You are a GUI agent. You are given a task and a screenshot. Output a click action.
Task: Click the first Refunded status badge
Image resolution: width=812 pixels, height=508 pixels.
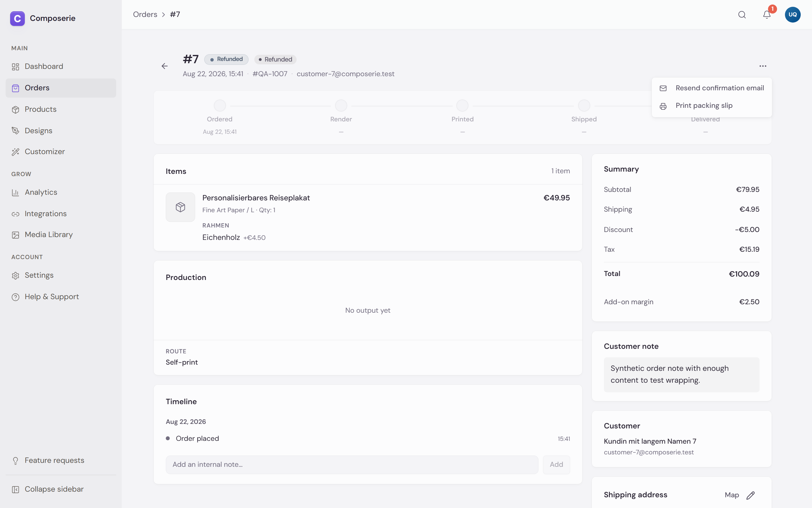click(x=226, y=59)
